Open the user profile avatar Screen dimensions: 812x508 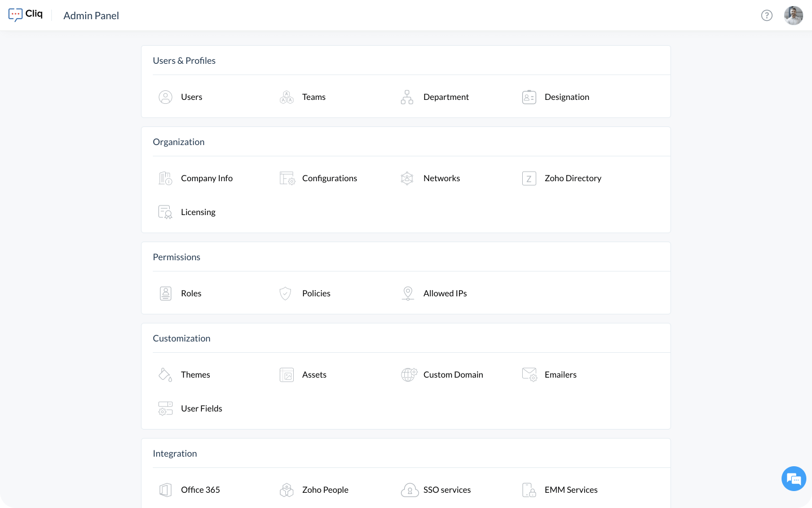[793, 15]
